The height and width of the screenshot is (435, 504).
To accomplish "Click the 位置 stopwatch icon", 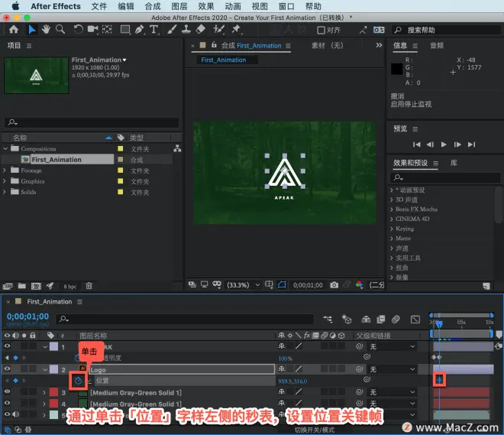I will point(78,381).
